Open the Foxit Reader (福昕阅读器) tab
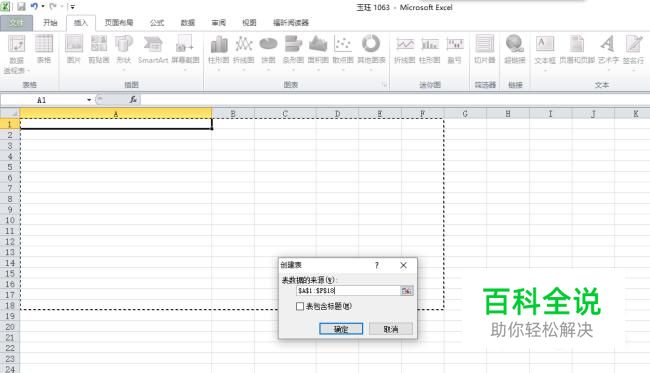This screenshot has width=650, height=373. (x=291, y=22)
